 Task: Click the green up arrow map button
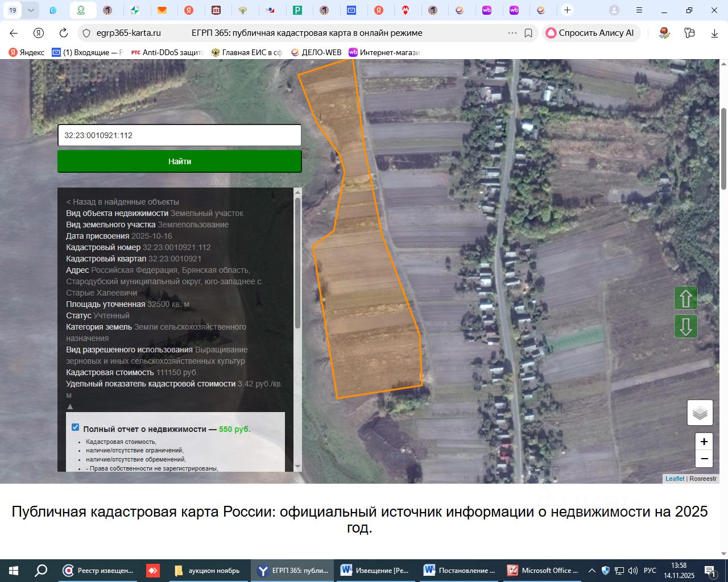685,298
